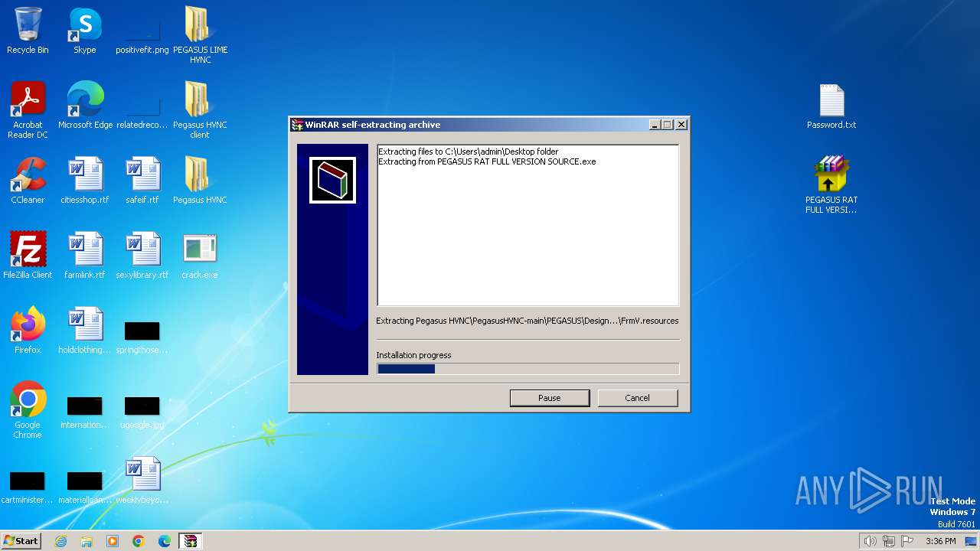Image resolution: width=980 pixels, height=551 pixels.
Task: Open Windows Media Player taskbar icon
Action: [113, 541]
